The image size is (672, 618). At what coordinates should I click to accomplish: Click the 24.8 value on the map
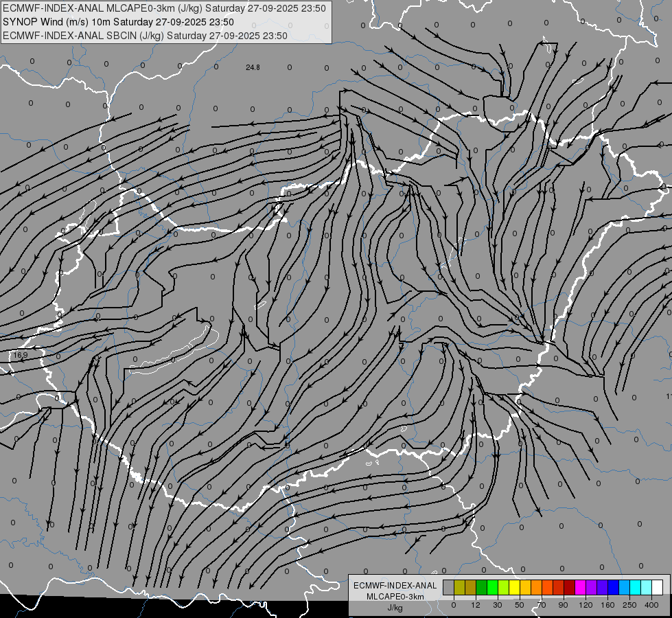pyautogui.click(x=253, y=67)
